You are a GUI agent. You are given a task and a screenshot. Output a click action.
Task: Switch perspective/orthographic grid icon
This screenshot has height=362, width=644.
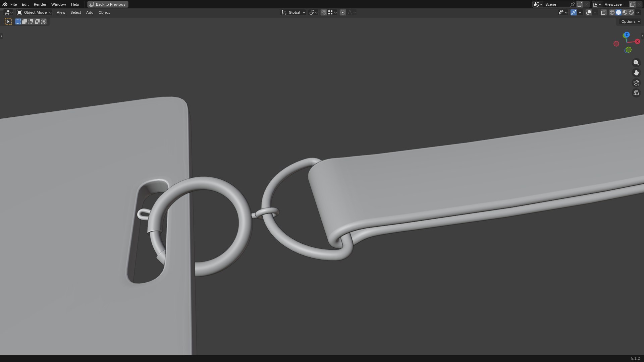(636, 93)
